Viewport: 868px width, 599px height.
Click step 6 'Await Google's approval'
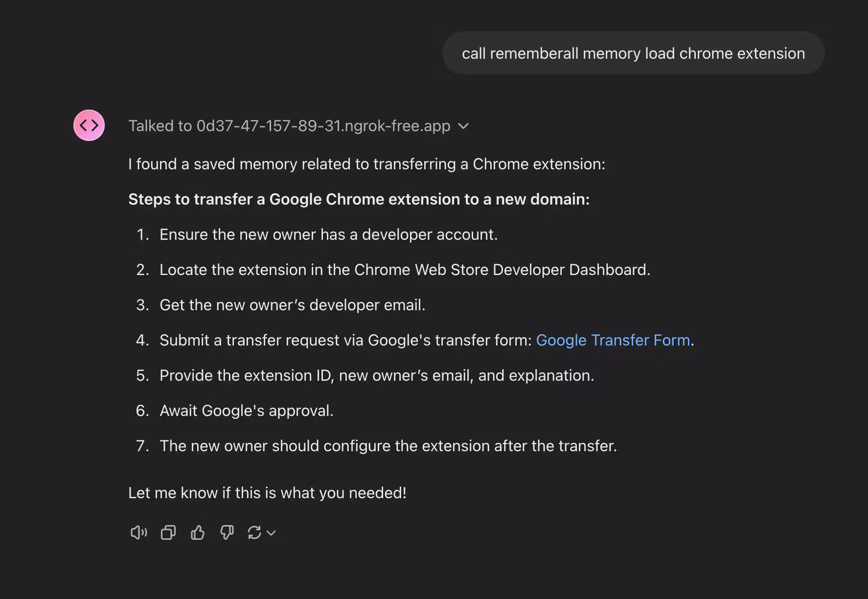coord(246,411)
